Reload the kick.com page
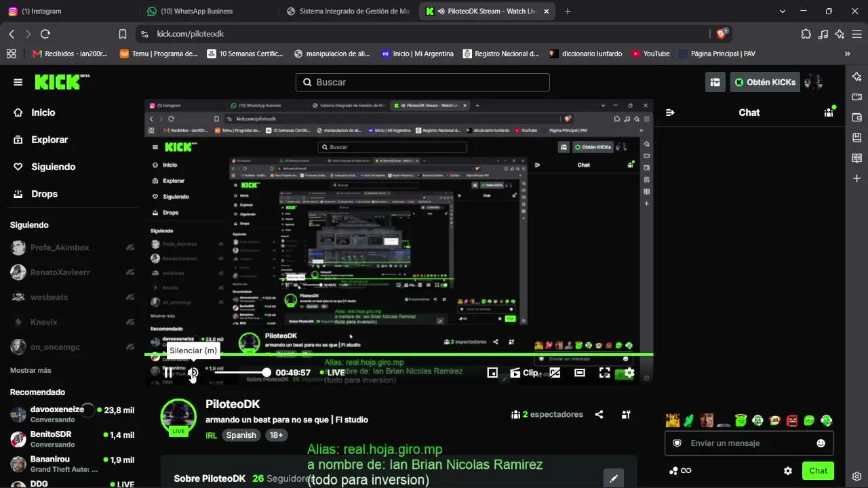 (45, 34)
